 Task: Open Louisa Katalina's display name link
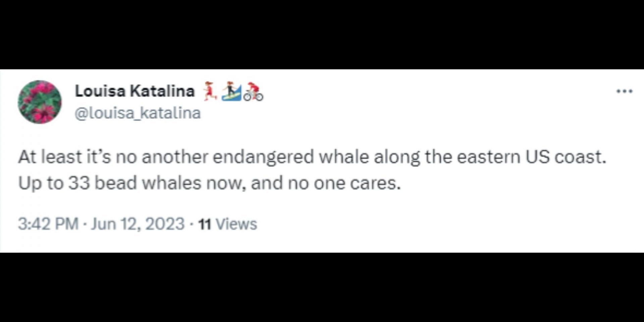pyautogui.click(x=135, y=91)
